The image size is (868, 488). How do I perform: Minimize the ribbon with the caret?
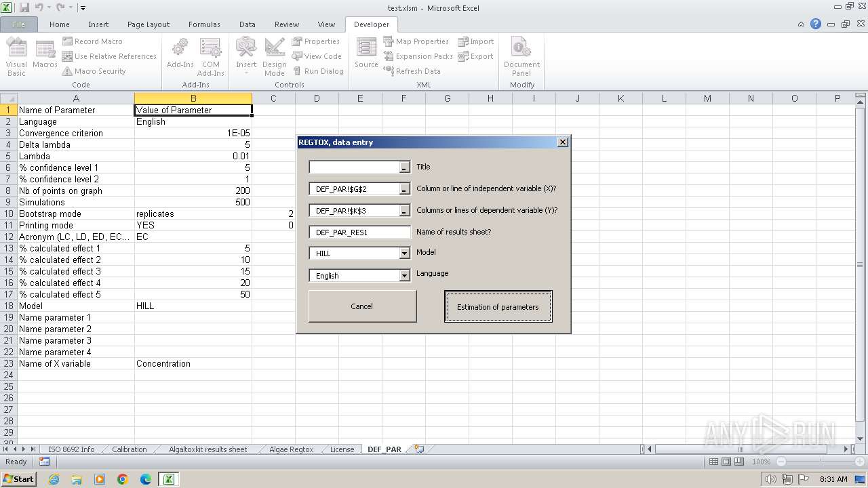(802, 24)
